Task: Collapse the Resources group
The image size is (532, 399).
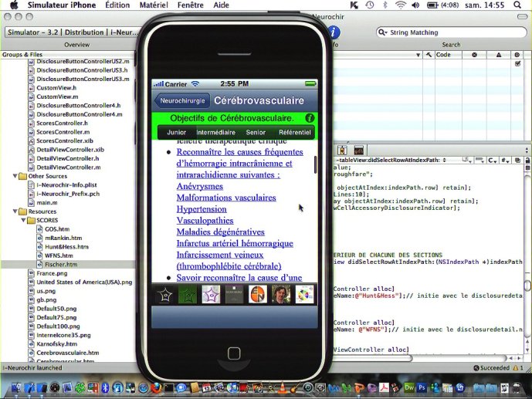Action: pos(15,211)
